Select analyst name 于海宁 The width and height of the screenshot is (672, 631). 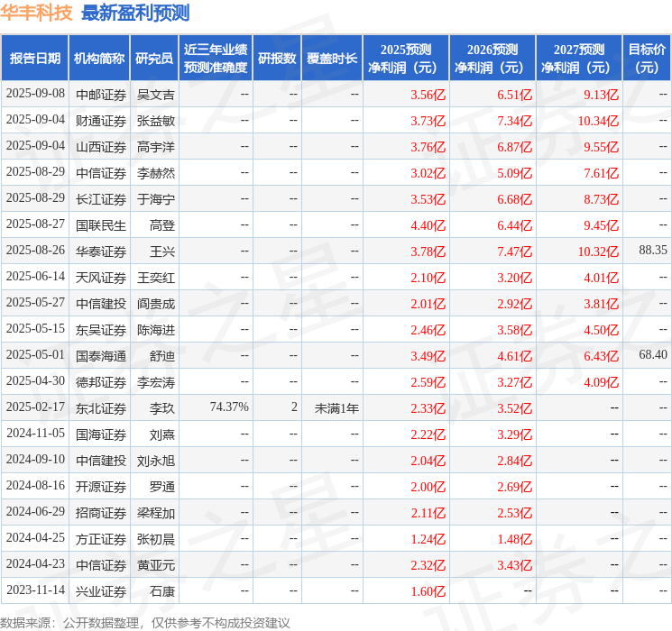click(155, 199)
